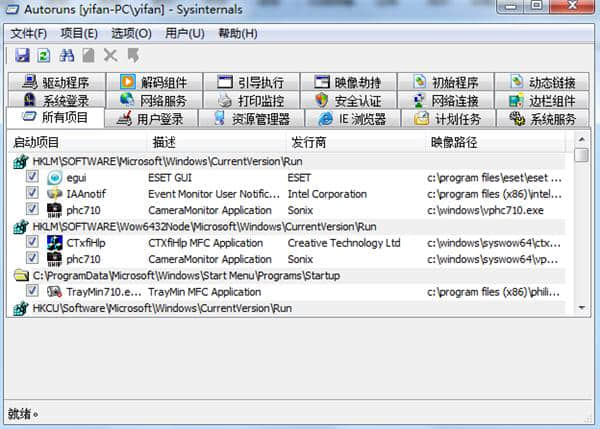The image size is (600, 429).
Task: Open the 引导执行 tab
Action: (252, 82)
